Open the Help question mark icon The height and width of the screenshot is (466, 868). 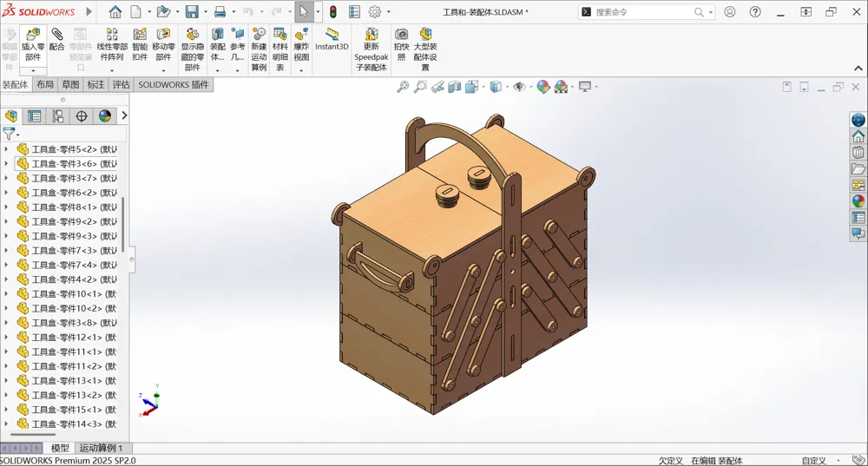(755, 11)
